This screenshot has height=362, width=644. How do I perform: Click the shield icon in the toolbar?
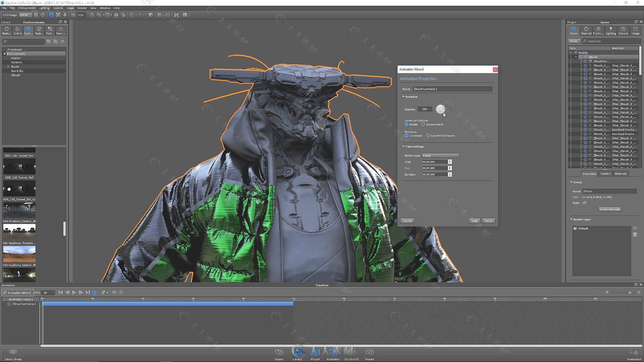pyautogui.click(x=151, y=15)
